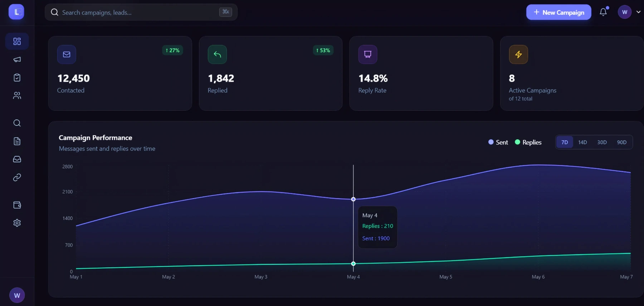
Task: Expand the user account chevron menu
Action: pos(638,12)
